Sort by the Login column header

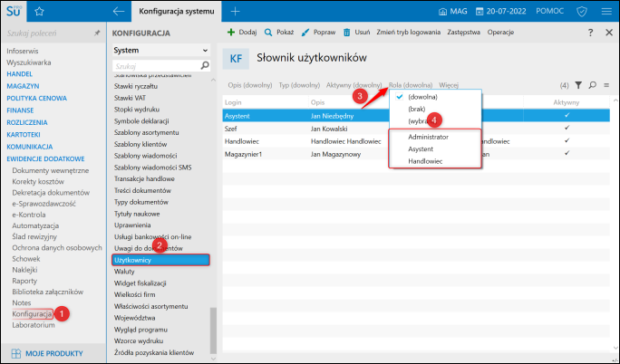coord(233,102)
